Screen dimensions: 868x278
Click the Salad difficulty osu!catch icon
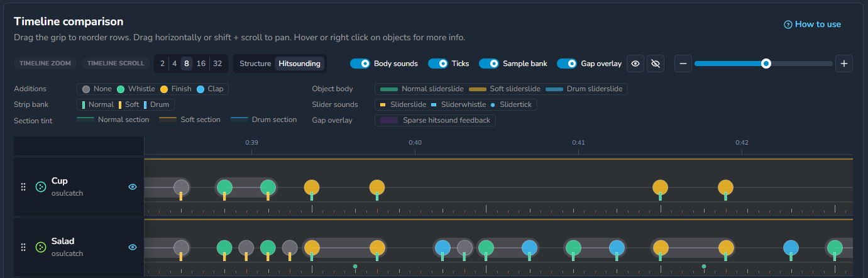[41, 247]
